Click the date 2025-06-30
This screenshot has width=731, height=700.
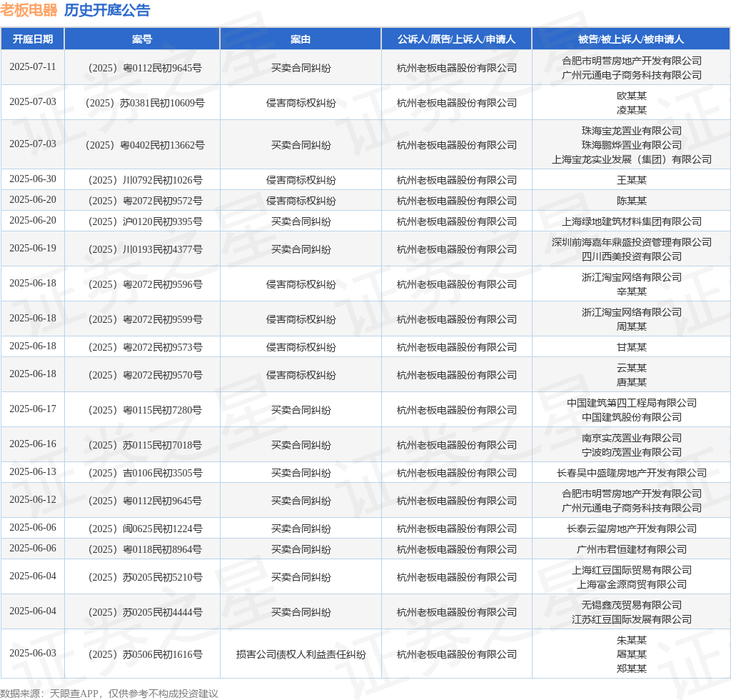(x=33, y=179)
